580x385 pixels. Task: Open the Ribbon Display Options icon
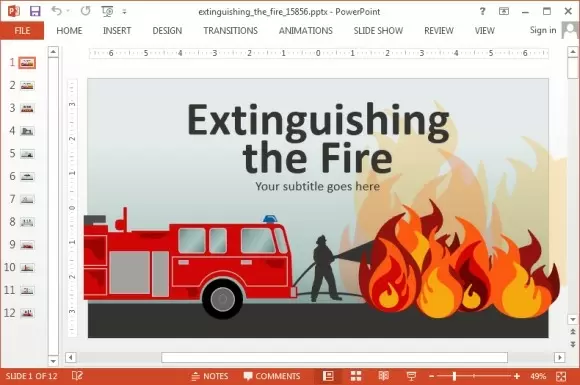click(x=503, y=11)
